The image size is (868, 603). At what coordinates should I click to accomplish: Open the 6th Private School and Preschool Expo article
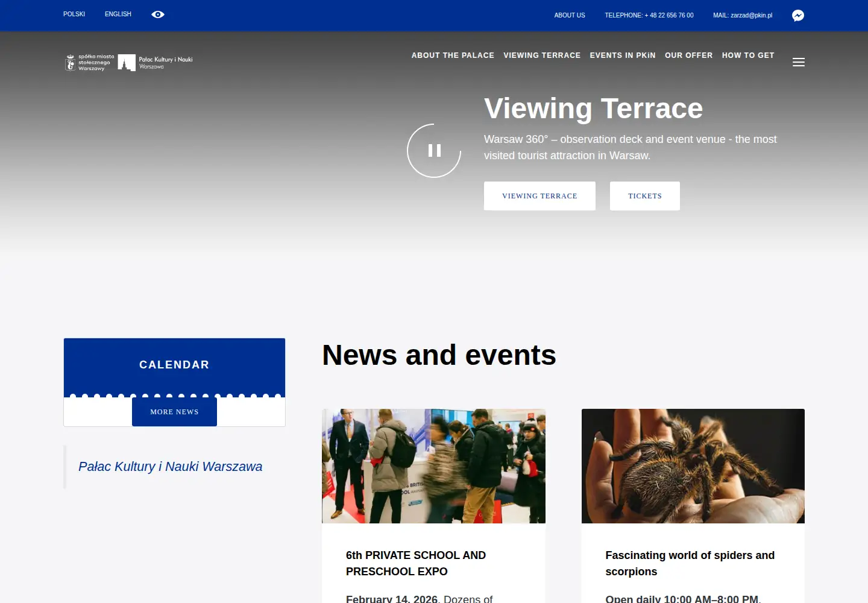416,563
